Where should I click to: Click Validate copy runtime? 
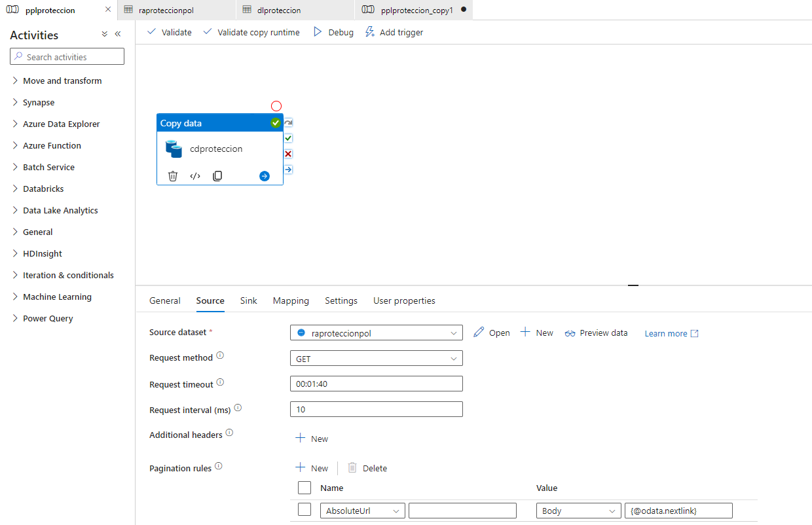[x=251, y=31]
